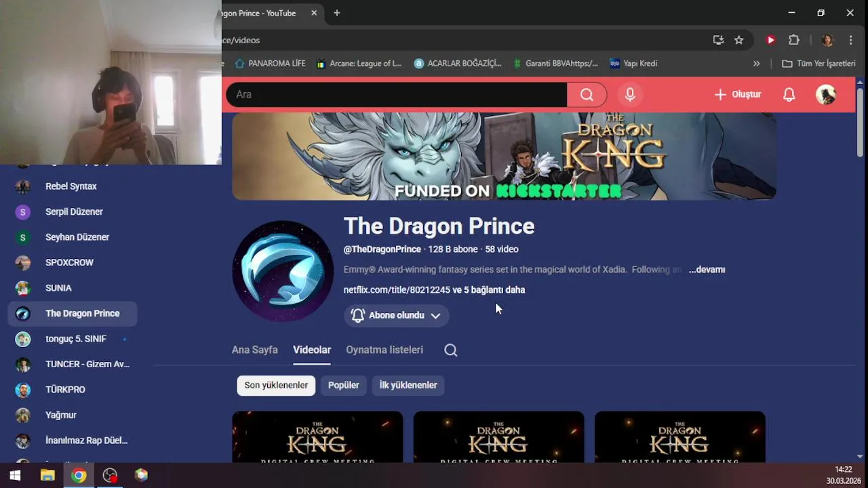Select The Dragon Prince in sidebar
The height and width of the screenshot is (488, 868).
point(73,313)
